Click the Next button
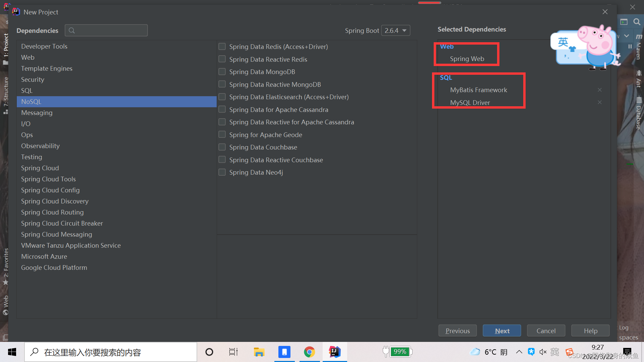Screen dimensions: 644x362 502,331
